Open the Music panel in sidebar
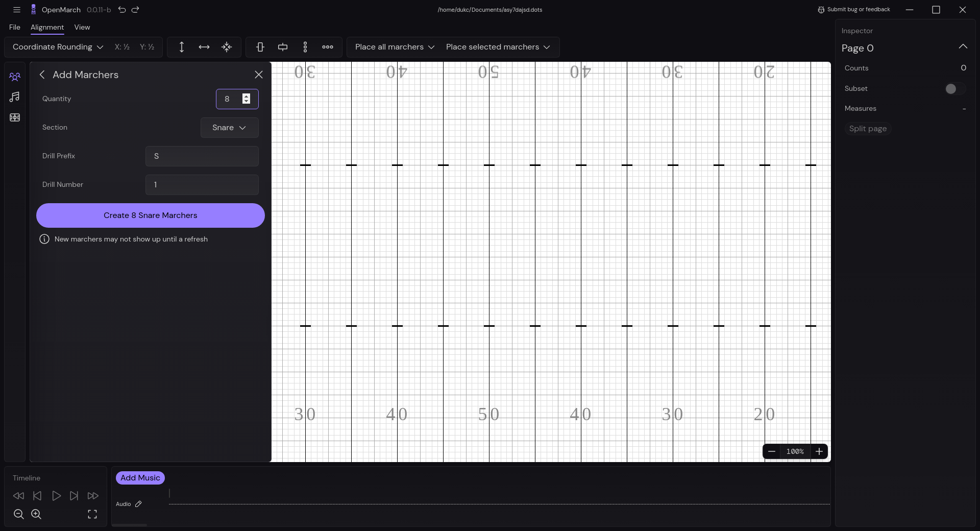This screenshot has width=980, height=531. pos(15,97)
